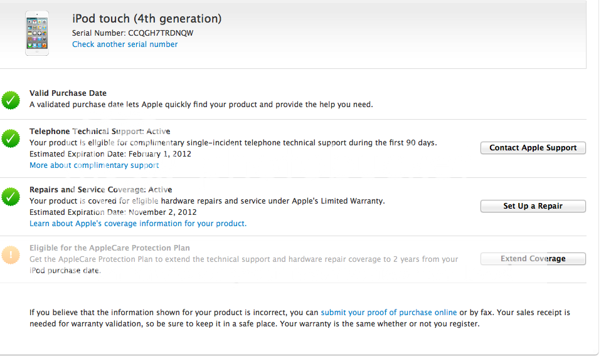Screen dimensions: 606x364
Task: Click the iPod touch product thumbnail image
Action: click(37, 33)
